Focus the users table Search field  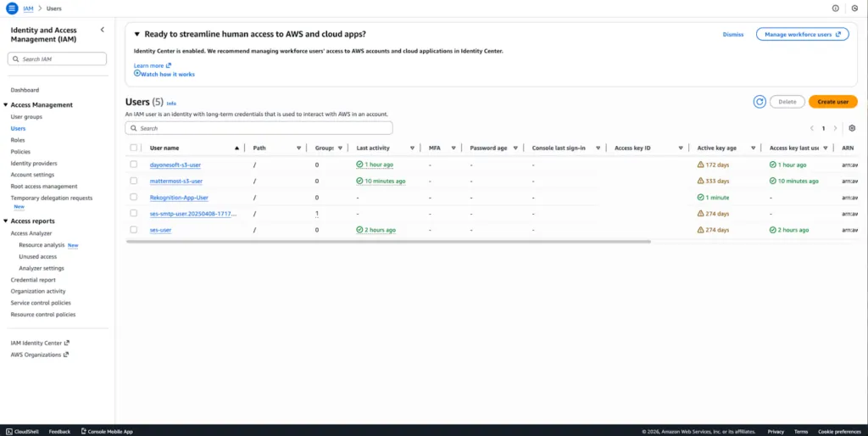259,128
